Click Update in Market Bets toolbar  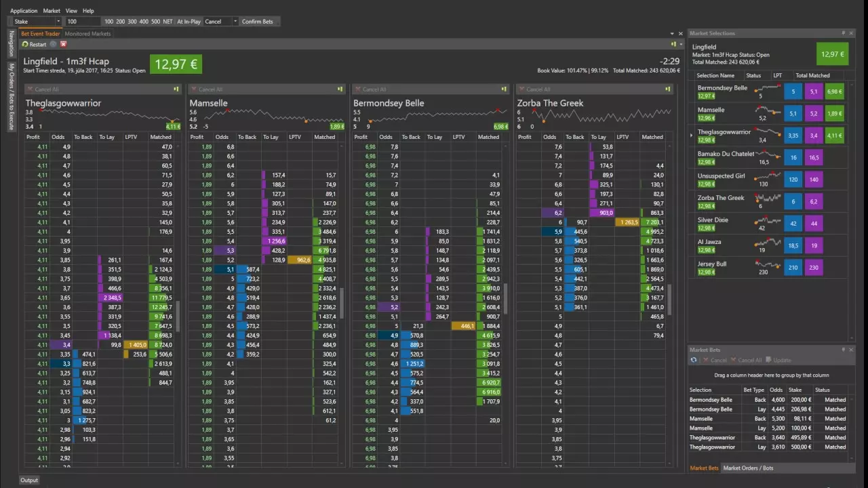pyautogui.click(x=777, y=360)
